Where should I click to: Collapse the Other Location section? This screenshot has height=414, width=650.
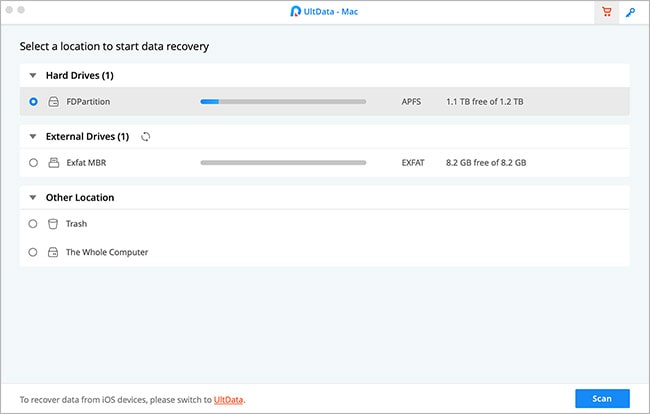click(33, 198)
